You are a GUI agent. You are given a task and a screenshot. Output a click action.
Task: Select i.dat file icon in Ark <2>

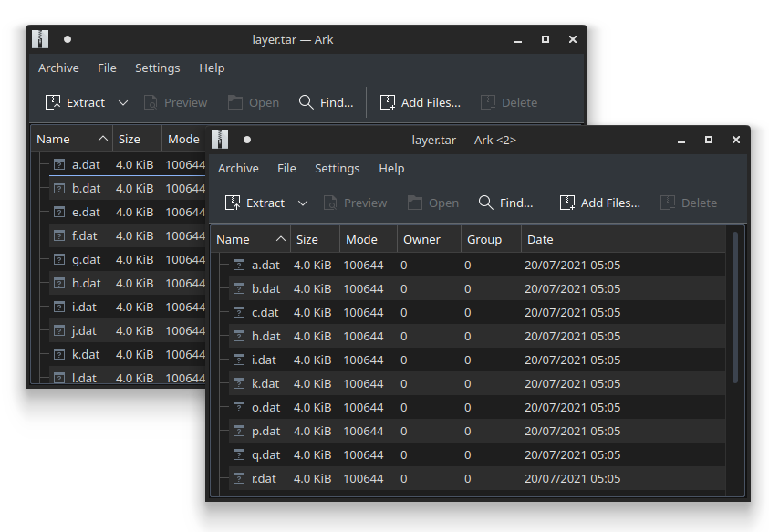[239, 360]
